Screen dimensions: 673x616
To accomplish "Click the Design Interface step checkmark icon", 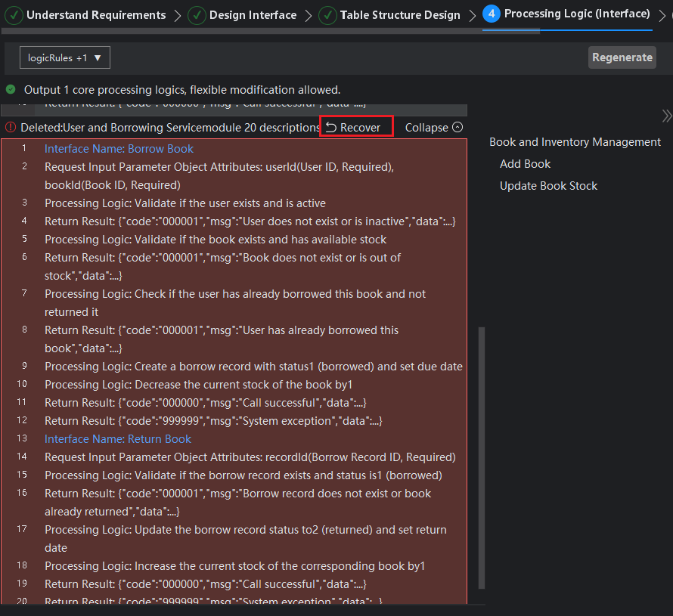I will 197,15.
